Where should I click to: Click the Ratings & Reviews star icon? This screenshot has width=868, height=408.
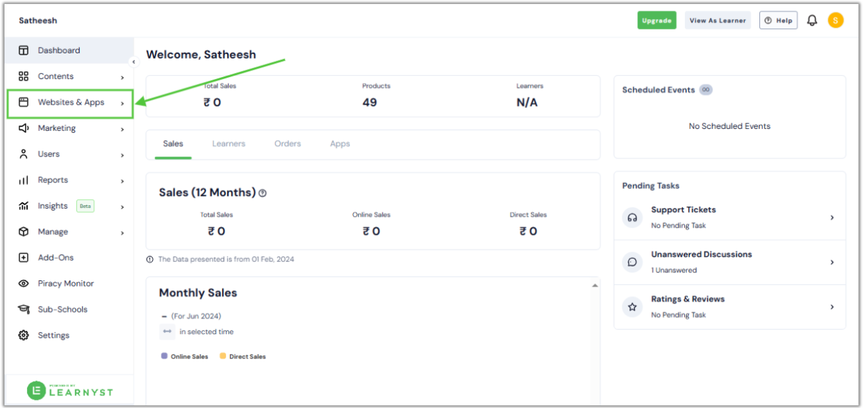click(x=632, y=307)
